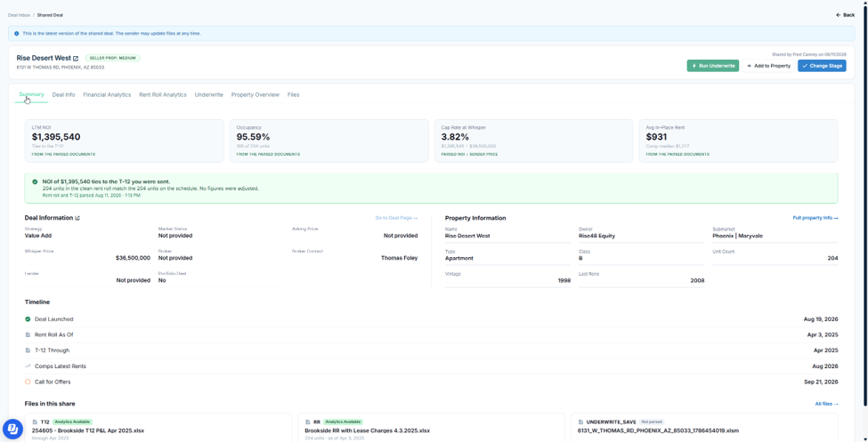Open the Financial Analytics tab

click(107, 94)
